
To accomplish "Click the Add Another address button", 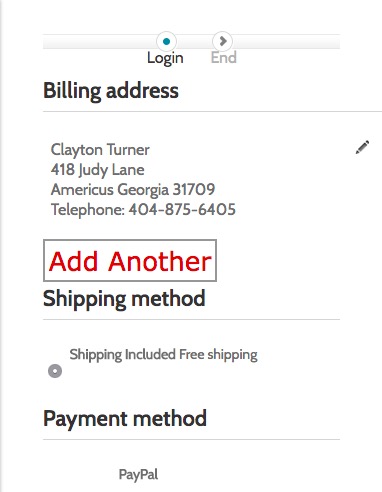I will pos(130,260).
